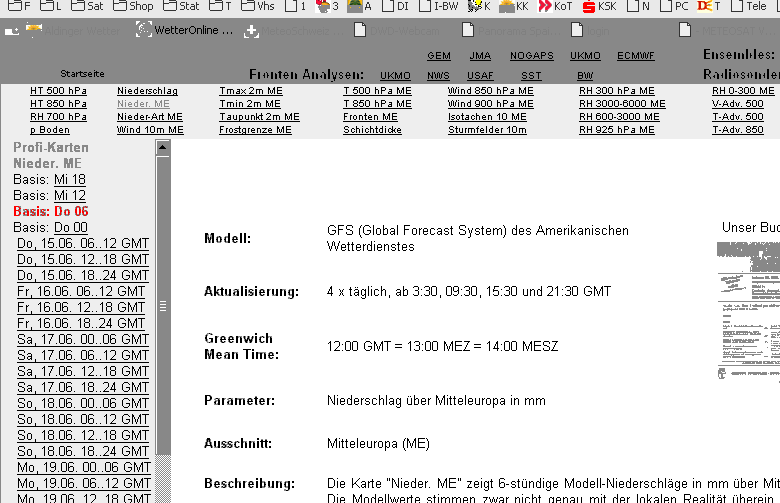Click the sidebar scrollbar up arrow

click(163, 148)
